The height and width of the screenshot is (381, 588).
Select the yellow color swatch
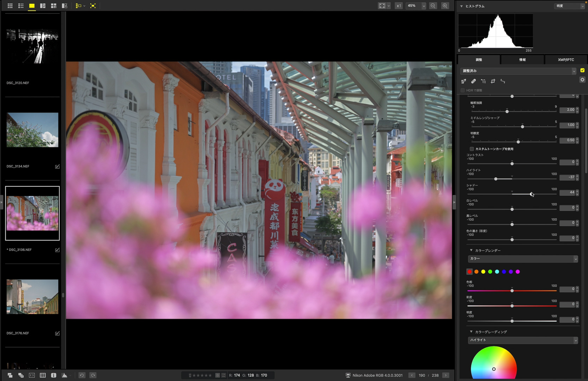pyautogui.click(x=483, y=272)
